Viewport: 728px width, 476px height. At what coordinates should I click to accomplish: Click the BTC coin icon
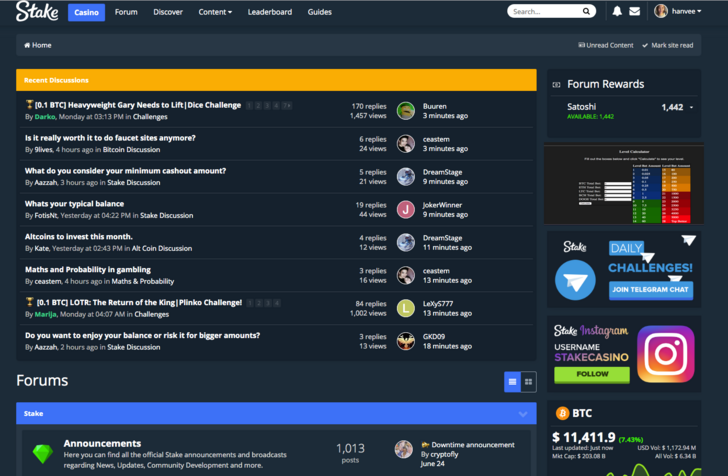point(562,413)
